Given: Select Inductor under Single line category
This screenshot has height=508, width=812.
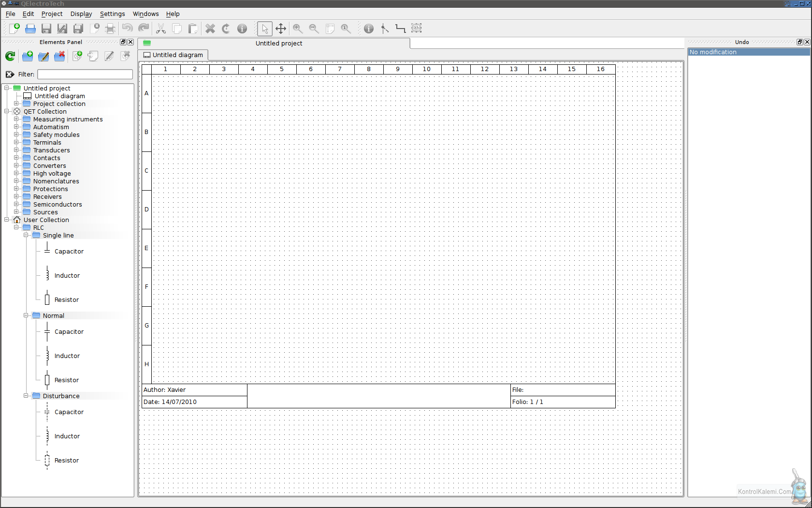Looking at the screenshot, I should pos(67,276).
